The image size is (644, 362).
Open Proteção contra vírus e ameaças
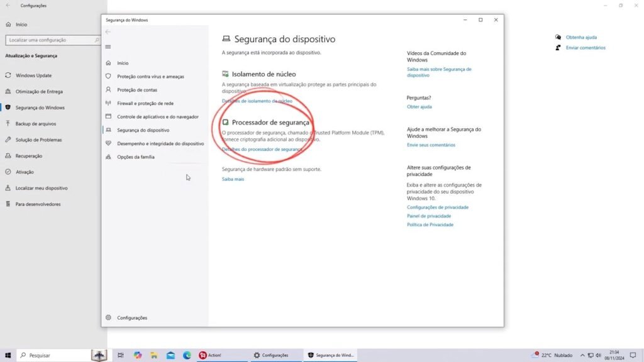coord(150,76)
